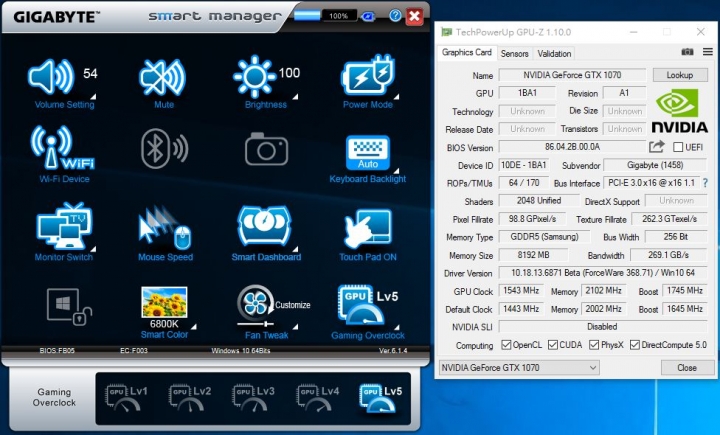Click the GPU-Z title bar app icon
This screenshot has height=435, width=720.
click(x=446, y=32)
